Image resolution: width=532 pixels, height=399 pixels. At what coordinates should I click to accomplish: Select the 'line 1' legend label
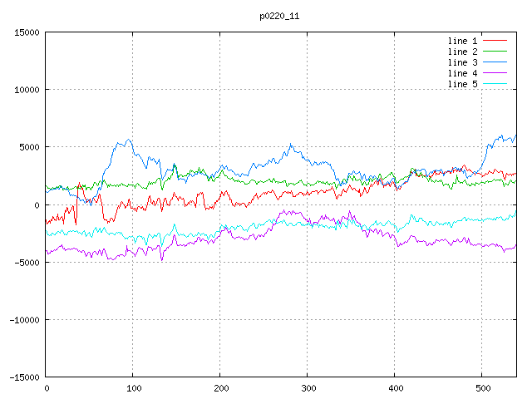click(x=462, y=41)
